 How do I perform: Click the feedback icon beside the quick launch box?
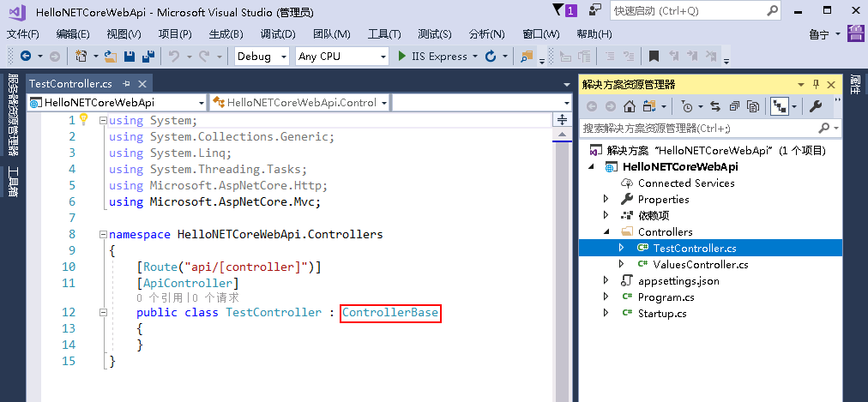tap(595, 10)
